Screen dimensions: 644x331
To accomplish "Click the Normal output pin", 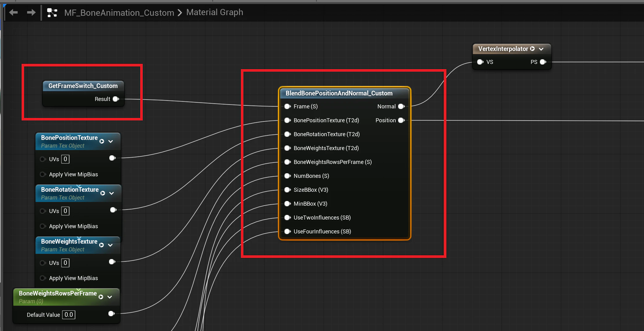I will 402,107.
